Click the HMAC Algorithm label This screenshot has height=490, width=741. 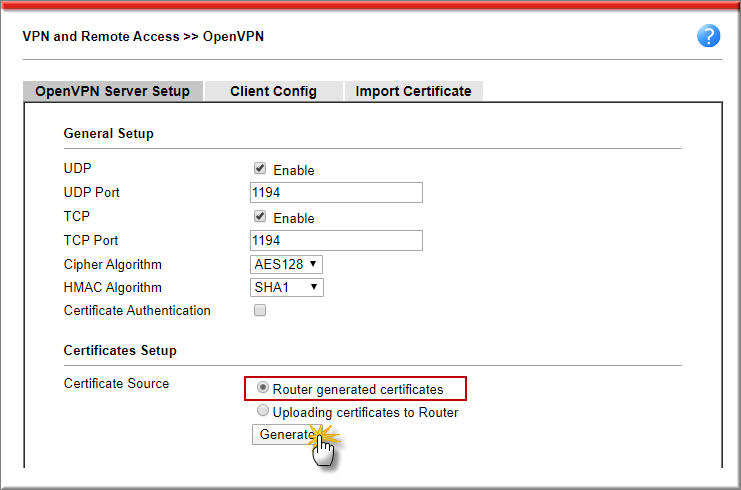pos(113,287)
